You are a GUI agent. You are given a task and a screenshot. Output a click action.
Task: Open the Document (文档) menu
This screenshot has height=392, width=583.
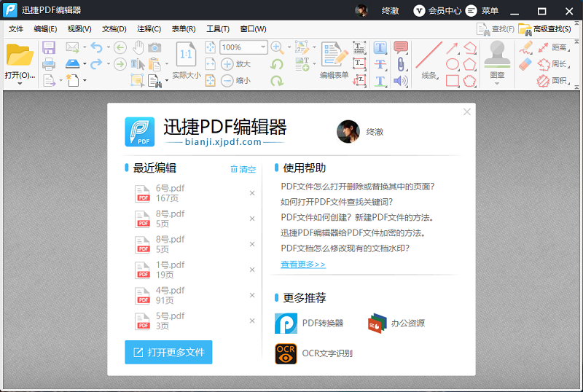click(x=114, y=29)
